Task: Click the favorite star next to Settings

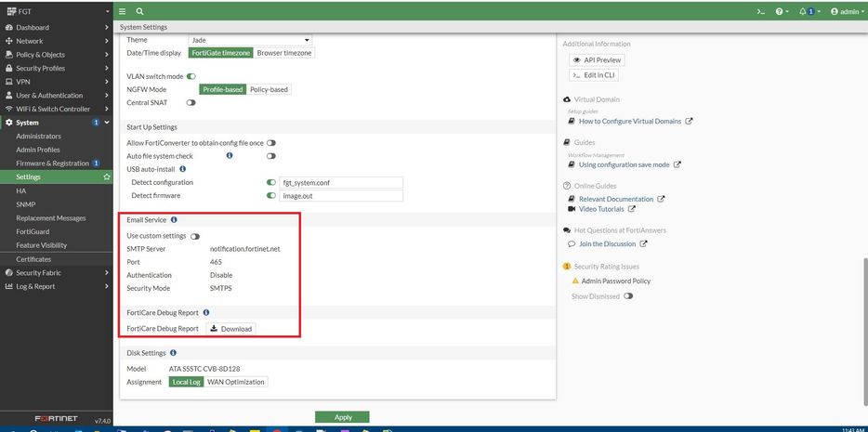Action: point(107,177)
